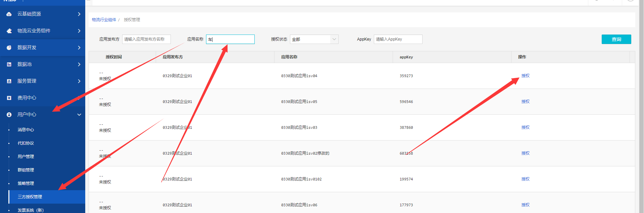Click 授权 for 0330测试应用isv06
644x213 pixels.
(x=526, y=205)
